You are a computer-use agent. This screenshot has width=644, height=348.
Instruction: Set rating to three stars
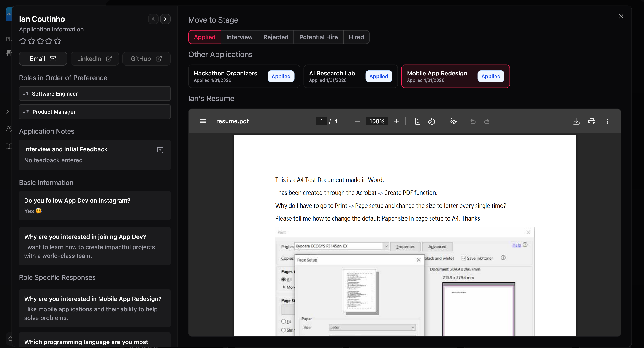click(40, 41)
